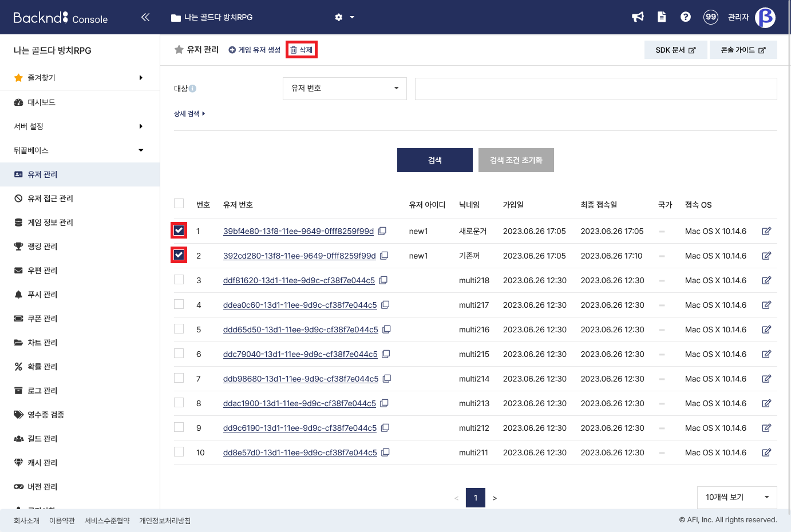Click the info icon beside 대상
This screenshot has width=791, height=532.
coord(192,89)
